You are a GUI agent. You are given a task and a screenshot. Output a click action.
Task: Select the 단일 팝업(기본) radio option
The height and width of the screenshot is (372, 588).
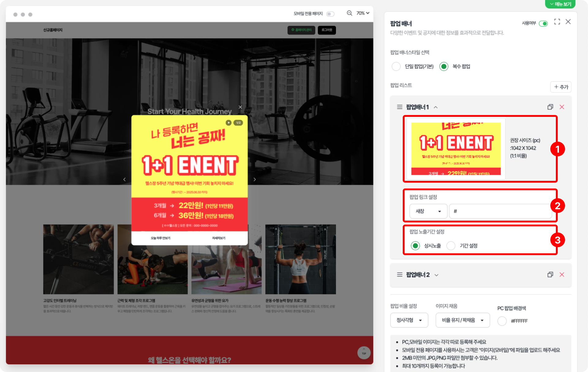(396, 66)
